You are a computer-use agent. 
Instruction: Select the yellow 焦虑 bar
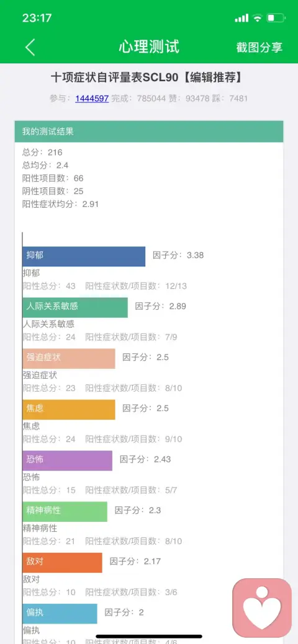coord(69,410)
